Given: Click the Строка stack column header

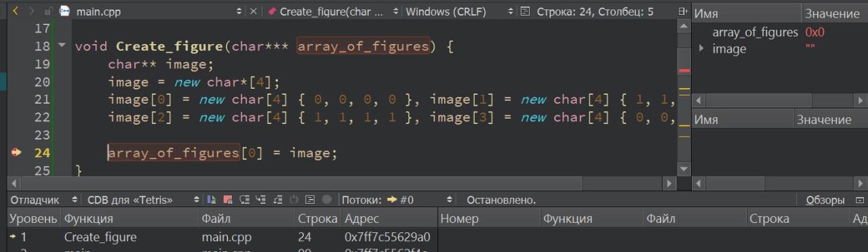Looking at the screenshot, I should tap(317, 219).
